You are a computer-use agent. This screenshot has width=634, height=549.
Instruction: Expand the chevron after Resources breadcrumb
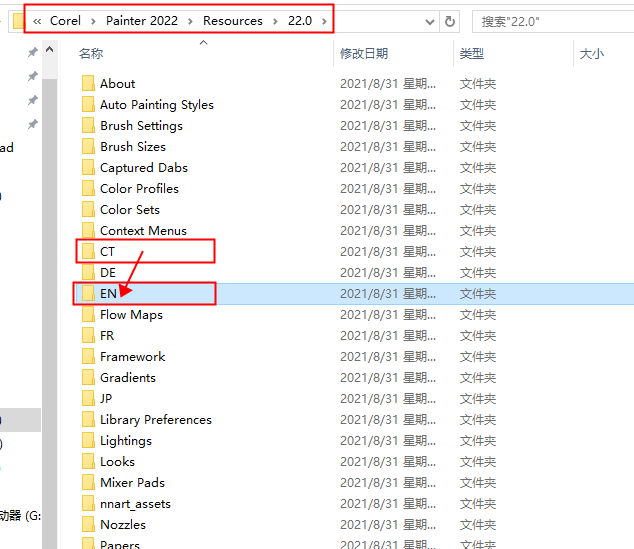click(x=275, y=21)
